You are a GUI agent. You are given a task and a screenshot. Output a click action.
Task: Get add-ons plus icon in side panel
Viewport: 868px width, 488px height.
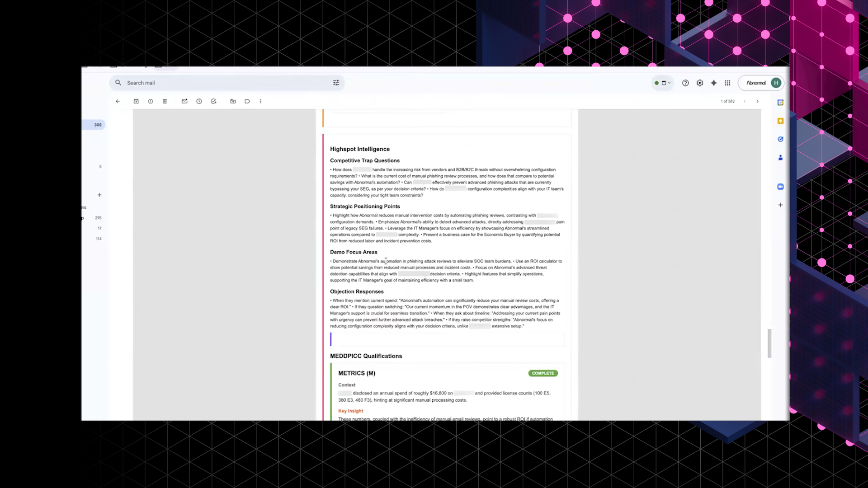pos(780,205)
